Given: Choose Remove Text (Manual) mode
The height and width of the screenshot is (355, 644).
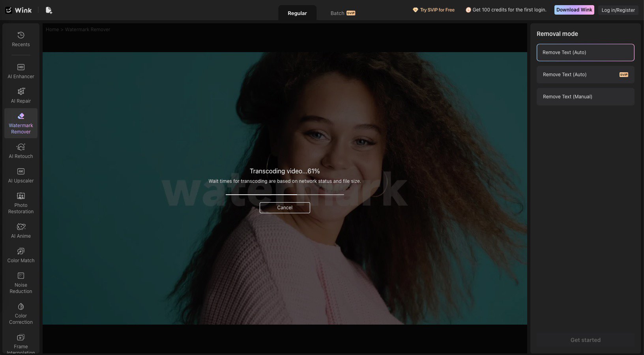Looking at the screenshot, I should [x=585, y=97].
